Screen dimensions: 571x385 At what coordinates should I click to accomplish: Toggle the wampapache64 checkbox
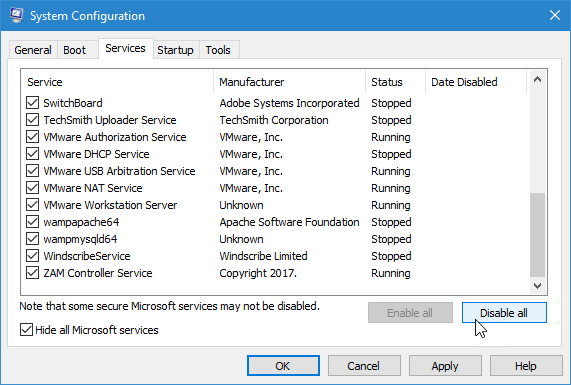click(32, 222)
